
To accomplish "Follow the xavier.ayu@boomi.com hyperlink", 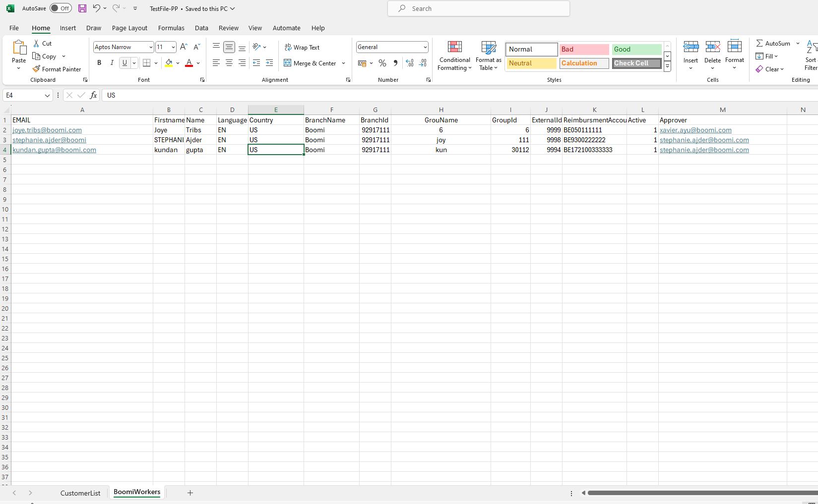I will point(695,130).
